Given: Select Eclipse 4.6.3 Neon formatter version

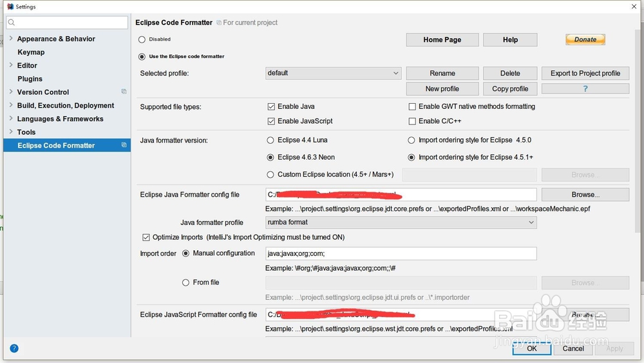Looking at the screenshot, I should click(270, 157).
